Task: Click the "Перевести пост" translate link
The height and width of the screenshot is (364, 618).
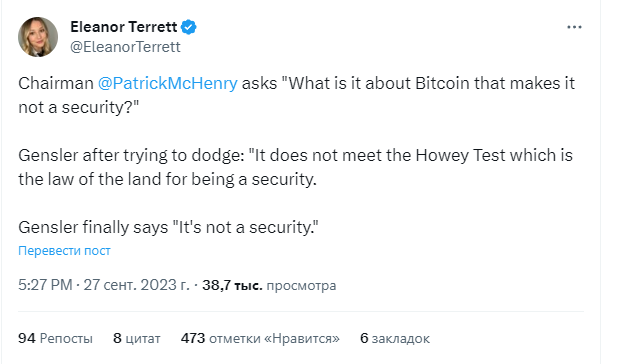Action: coord(64,251)
